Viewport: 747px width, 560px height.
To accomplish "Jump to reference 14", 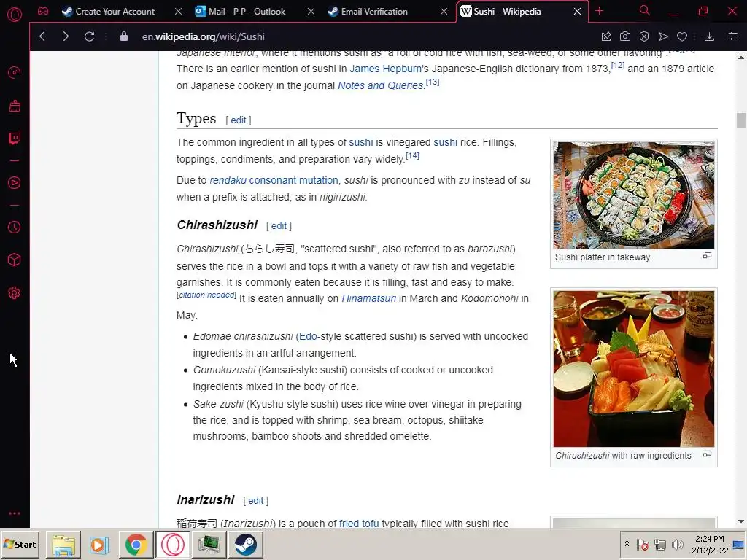I will (412, 156).
